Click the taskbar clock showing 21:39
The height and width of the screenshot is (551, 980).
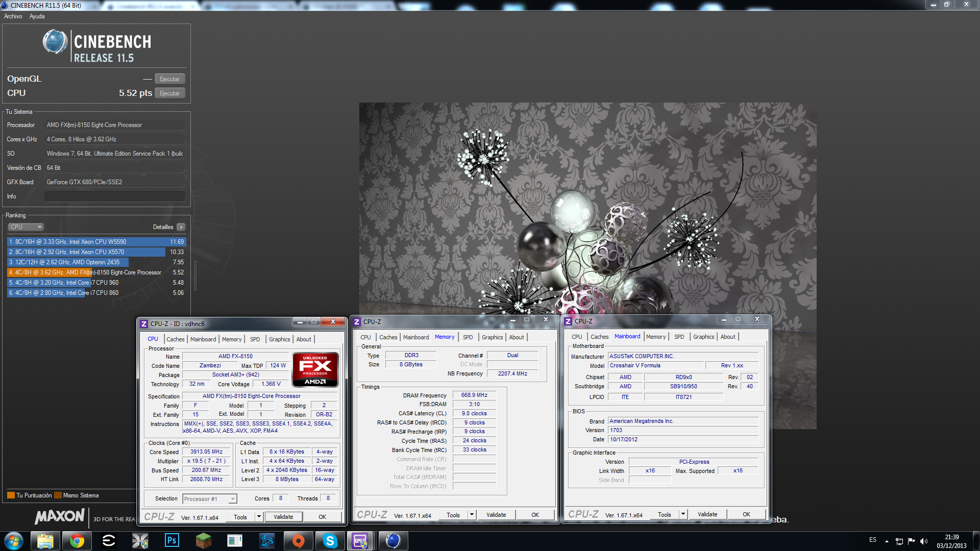tap(951, 541)
